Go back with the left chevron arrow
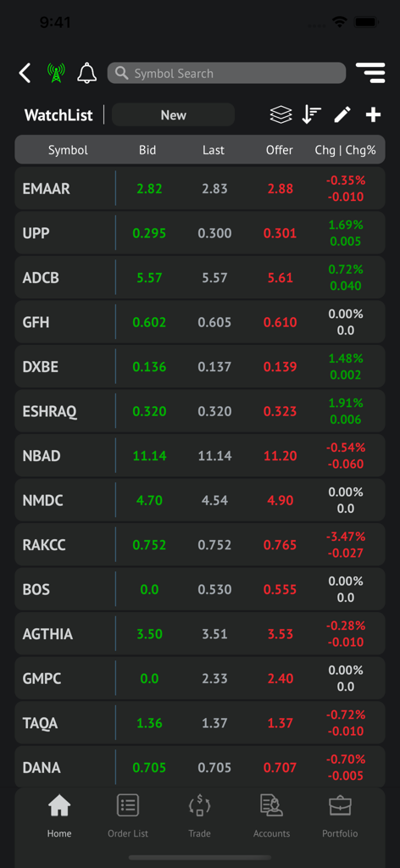 coord(25,73)
